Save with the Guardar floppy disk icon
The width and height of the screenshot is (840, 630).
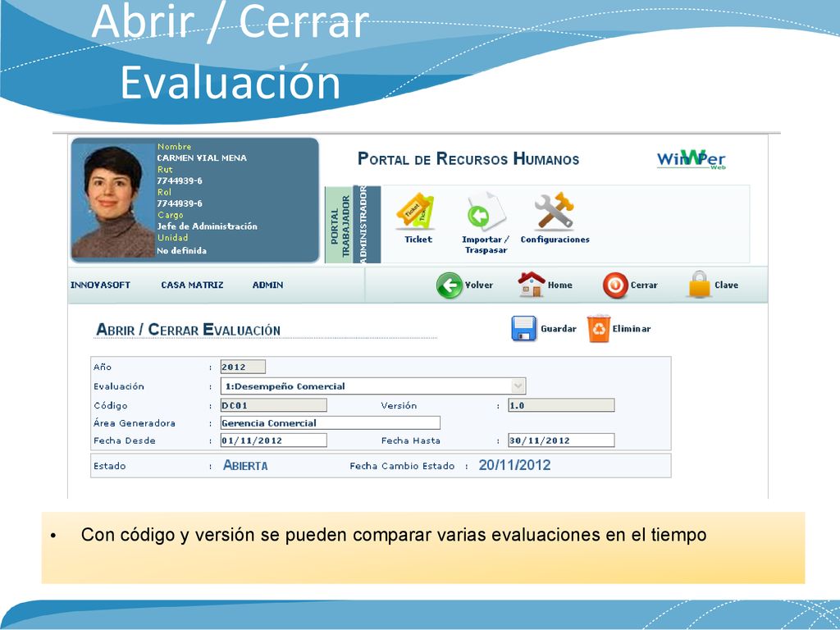524,328
